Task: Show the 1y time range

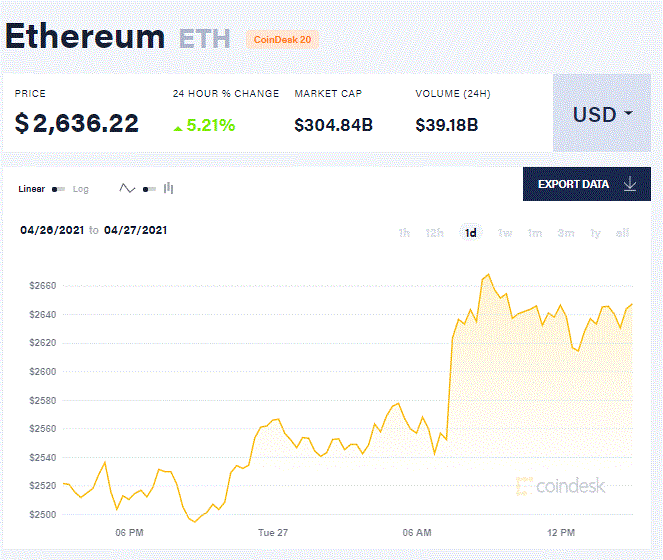Action: coord(596,233)
